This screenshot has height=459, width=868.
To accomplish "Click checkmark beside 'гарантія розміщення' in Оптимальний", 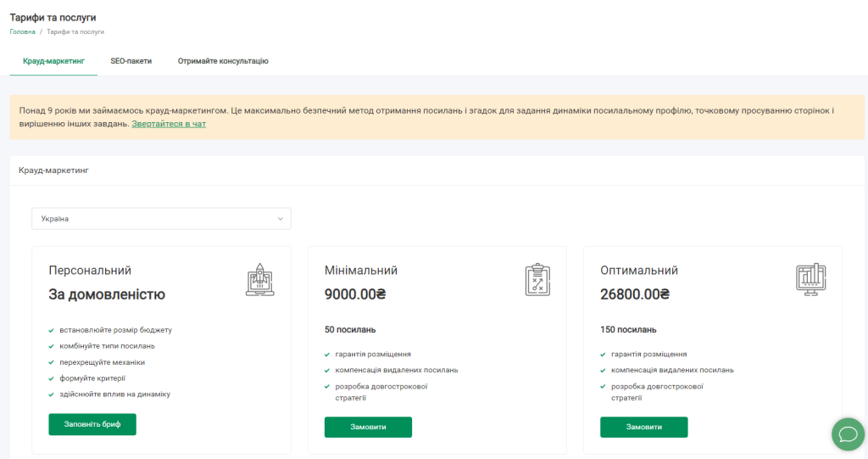I will tap(603, 354).
